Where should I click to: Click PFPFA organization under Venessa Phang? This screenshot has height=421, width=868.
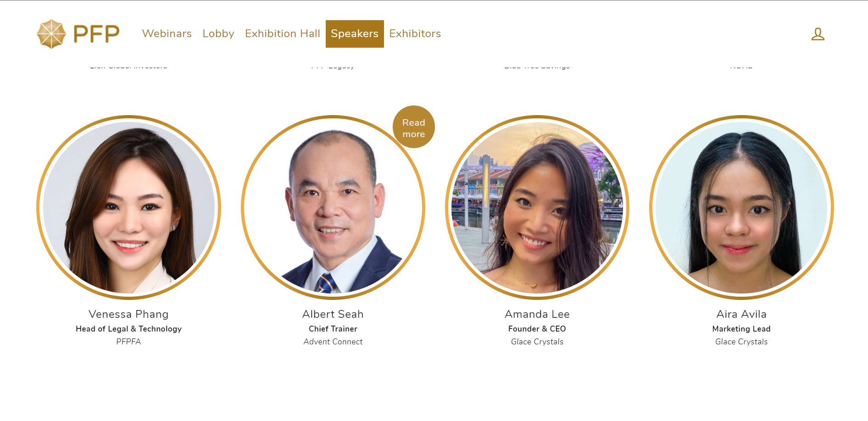pos(128,342)
